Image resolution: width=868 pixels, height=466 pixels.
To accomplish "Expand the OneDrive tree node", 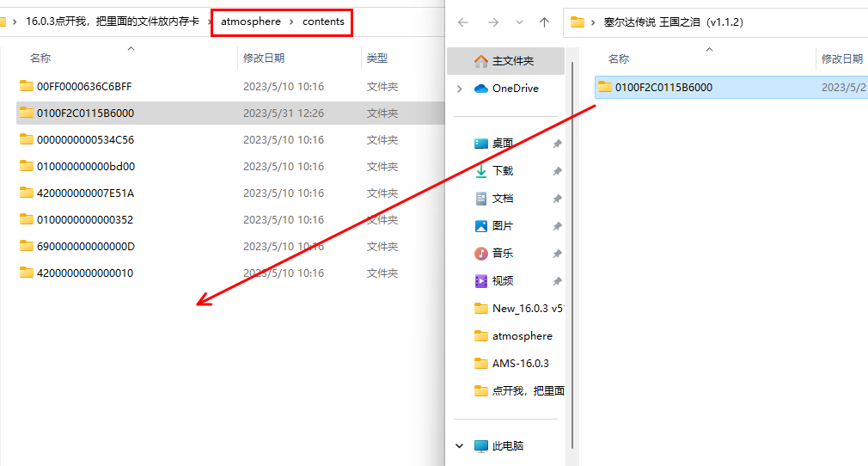I will [x=460, y=89].
